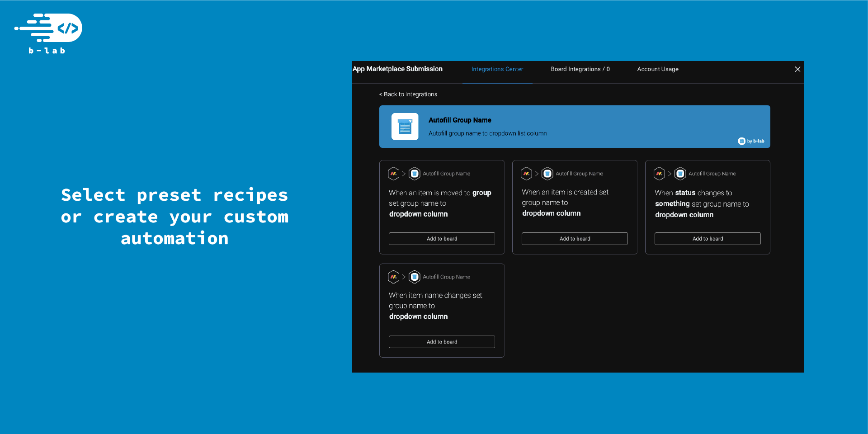
Task: Click 'Autofill Group Name' label on item name changes card
Action: [x=446, y=277]
